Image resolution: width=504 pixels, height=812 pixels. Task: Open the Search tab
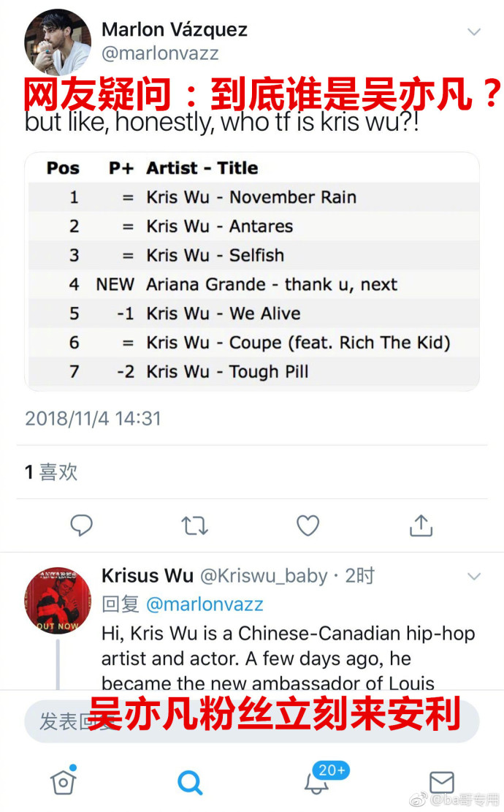[x=190, y=782]
